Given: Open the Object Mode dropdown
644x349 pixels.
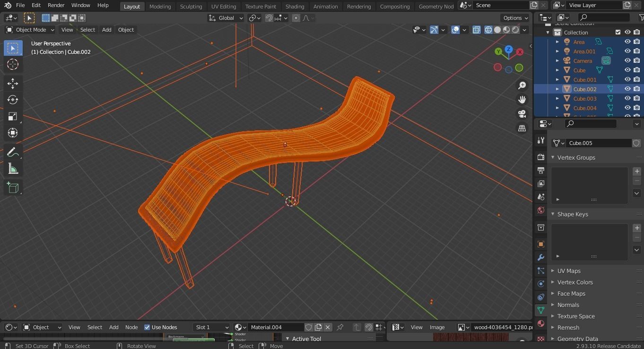Looking at the screenshot, I should [30, 30].
